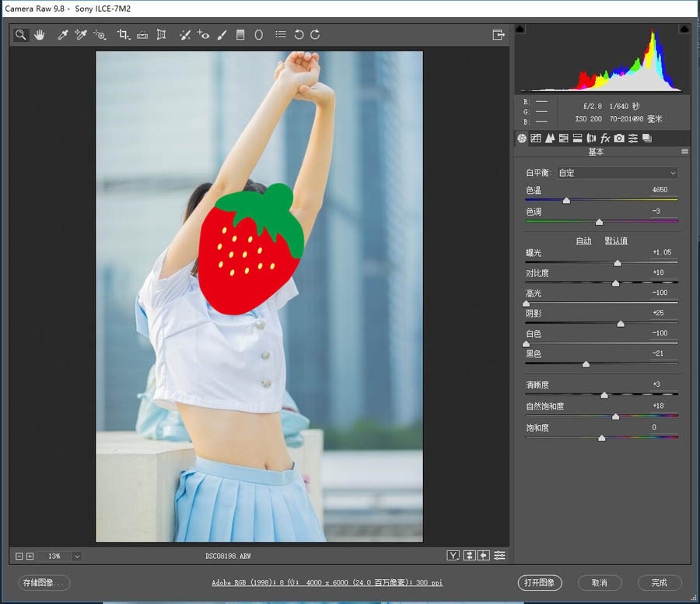Select the Adjustment Brush tool
The height and width of the screenshot is (604, 700).
[222, 35]
